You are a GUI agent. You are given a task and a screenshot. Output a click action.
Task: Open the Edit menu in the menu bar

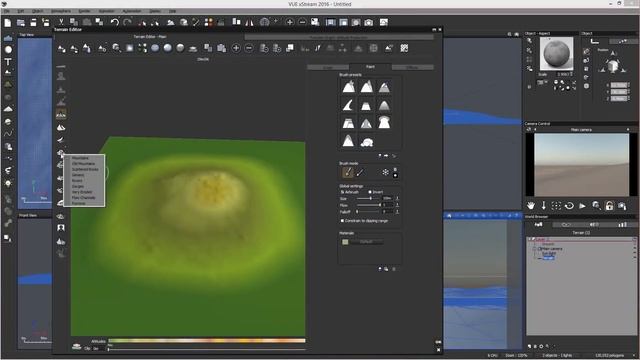point(20,11)
